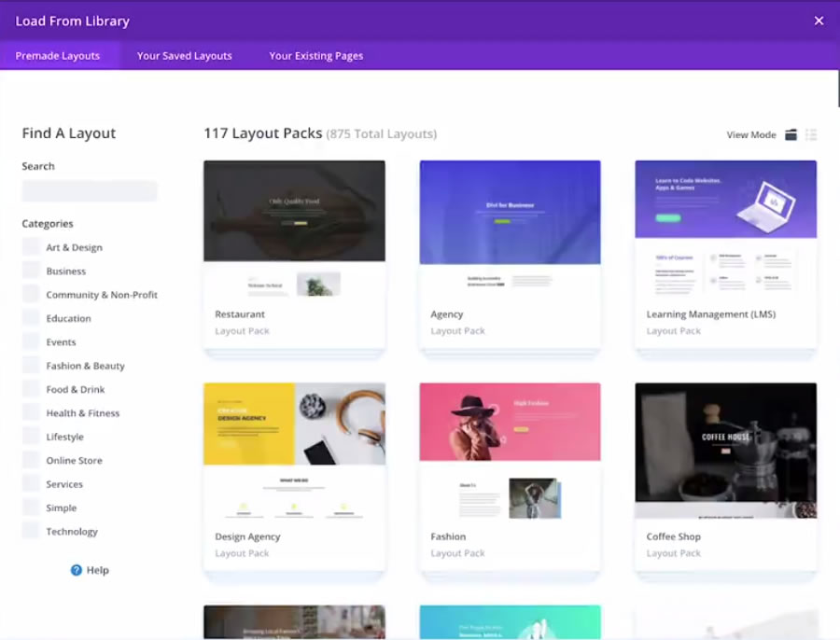This screenshot has width=840, height=640.
Task: Open Your Existing Pages tab
Action: [x=316, y=56]
